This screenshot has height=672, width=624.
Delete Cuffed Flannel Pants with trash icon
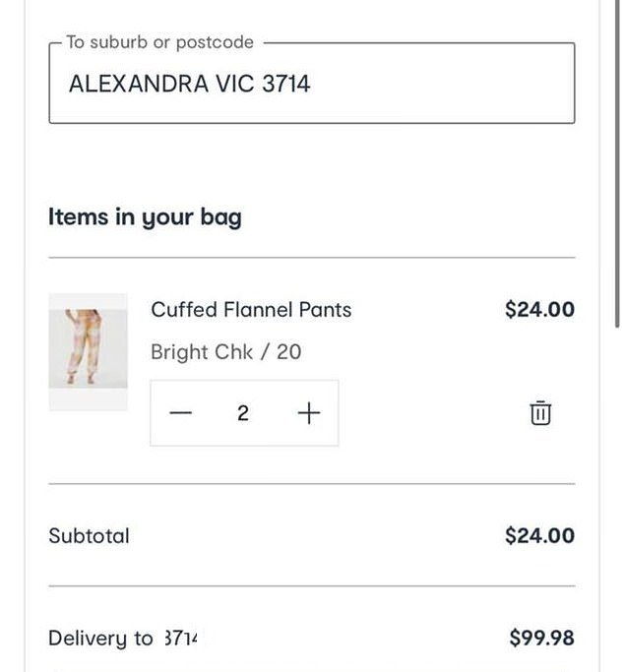point(540,413)
